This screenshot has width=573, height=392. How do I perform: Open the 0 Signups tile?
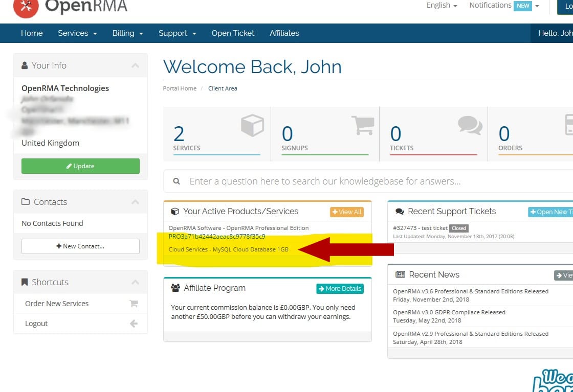click(x=325, y=134)
